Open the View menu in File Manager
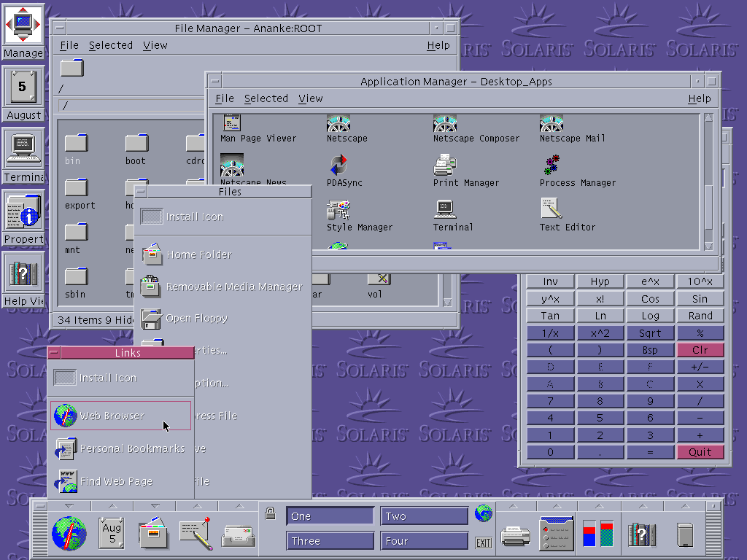747x560 pixels. [x=155, y=45]
